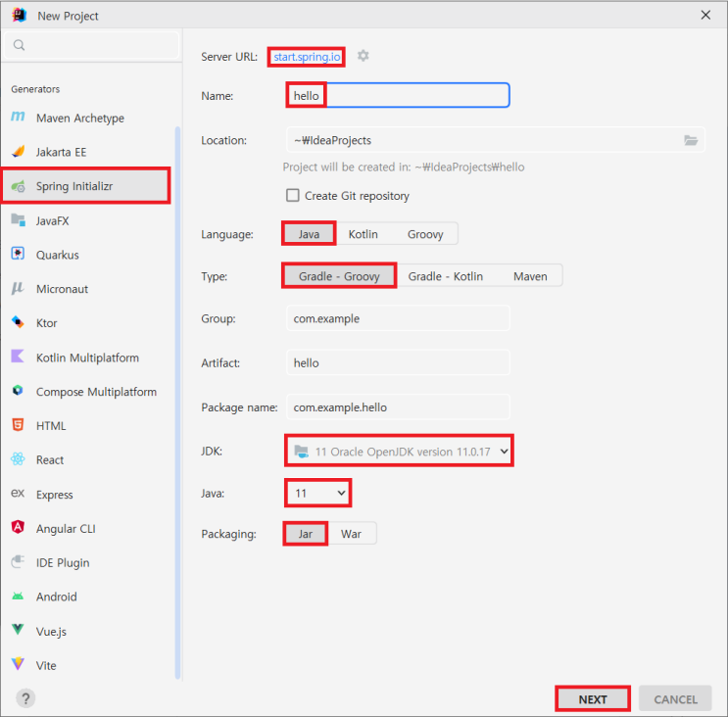Screen dimensions: 728x717
Task: Click the browse folder icon in Location
Action: pos(691,140)
